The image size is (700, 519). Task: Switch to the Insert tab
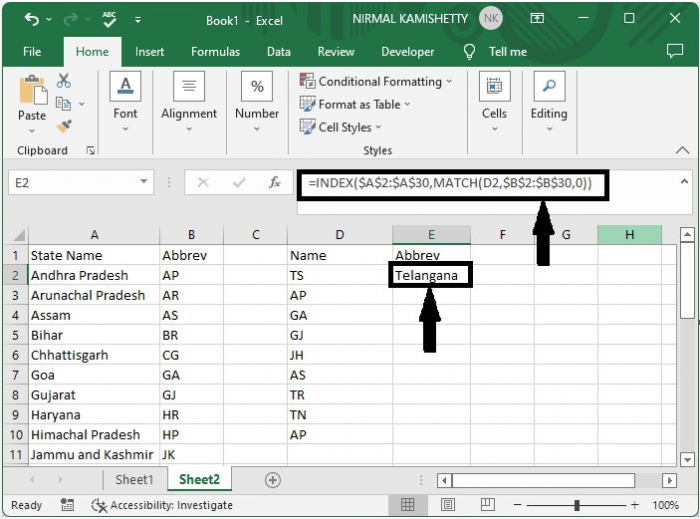[x=150, y=52]
